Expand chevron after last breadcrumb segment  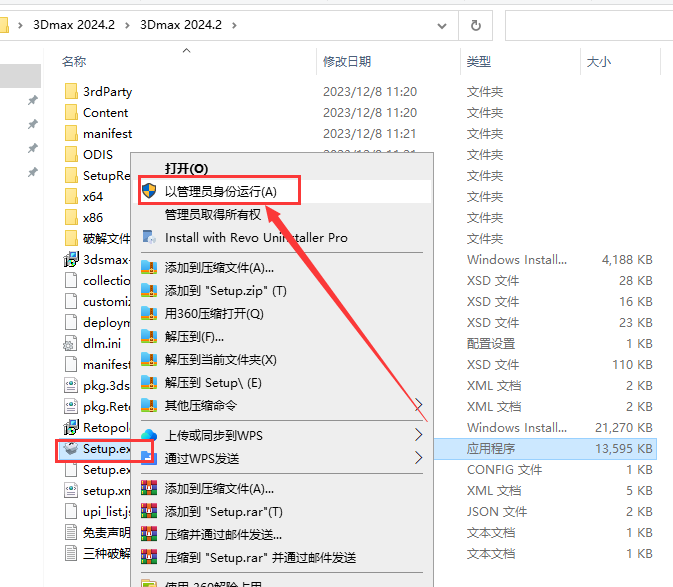234,25
